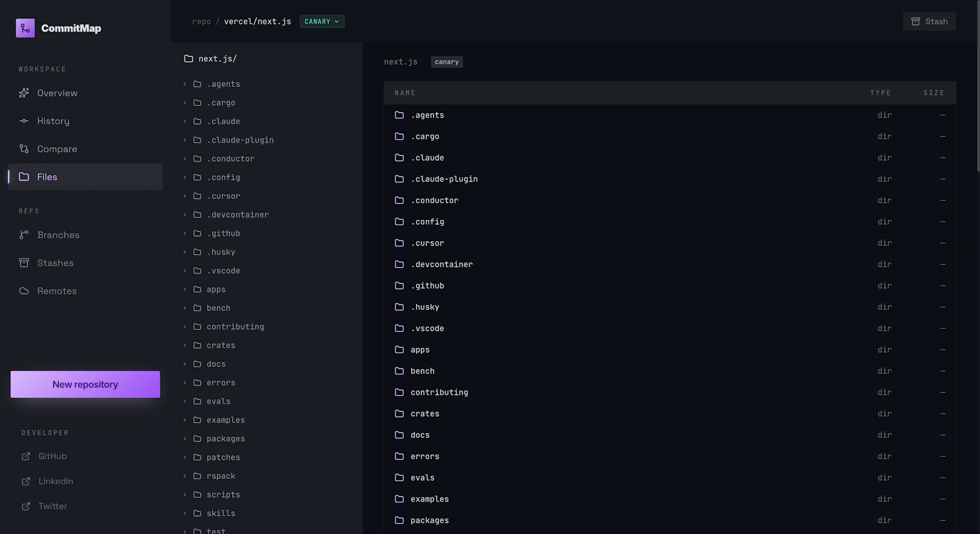Open the examples row in table
The width and height of the screenshot is (980, 534).
670,499
